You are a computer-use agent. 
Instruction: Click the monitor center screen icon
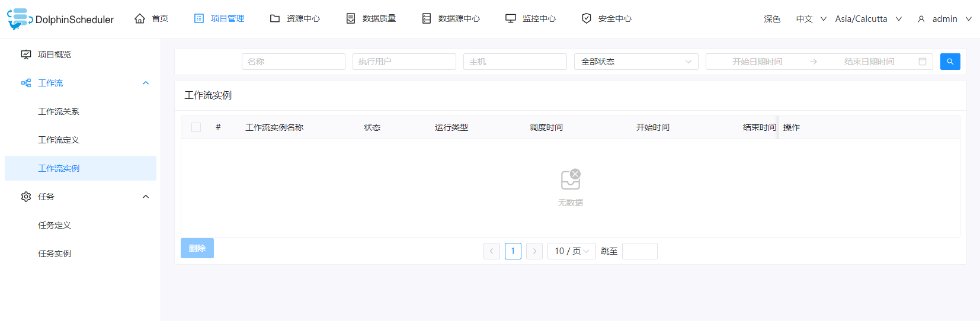[511, 18]
